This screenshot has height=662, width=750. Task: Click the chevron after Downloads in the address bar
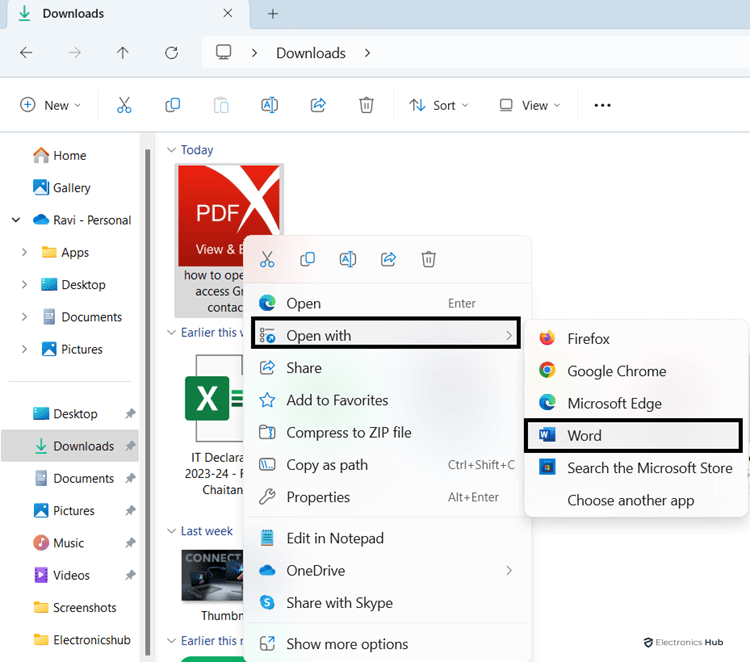367,53
